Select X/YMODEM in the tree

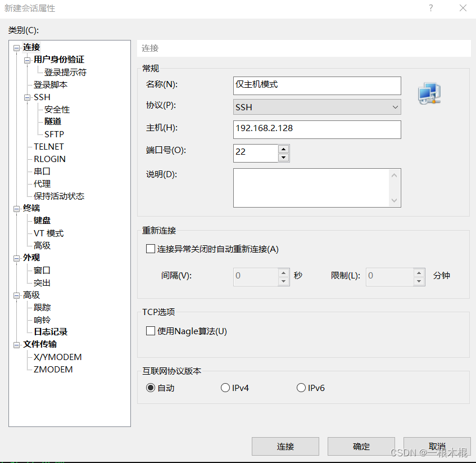coord(58,357)
